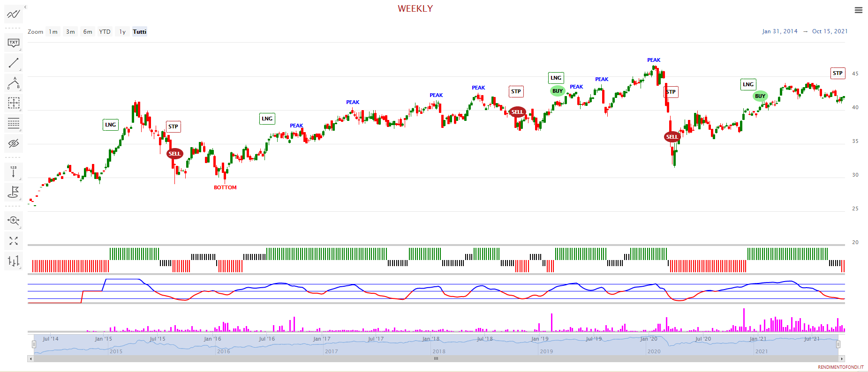The width and height of the screenshot is (868, 372).
Task: Open chart hamburger context menu
Action: tap(859, 10)
